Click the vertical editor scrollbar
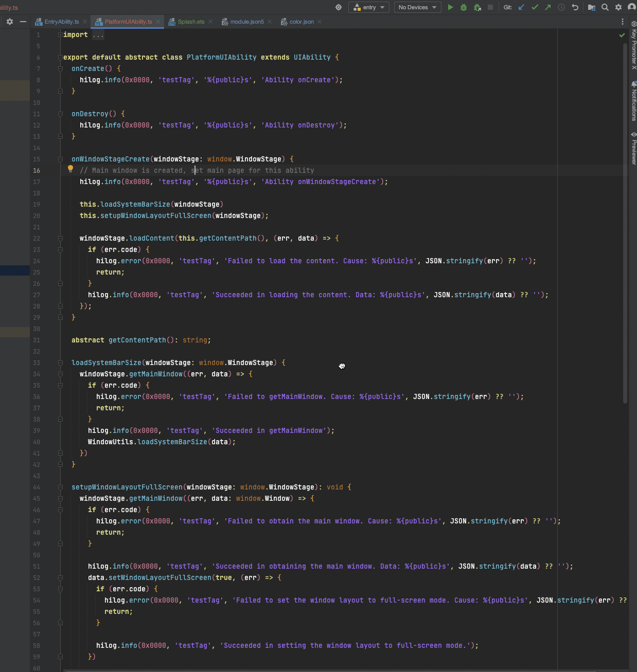 (x=625, y=221)
